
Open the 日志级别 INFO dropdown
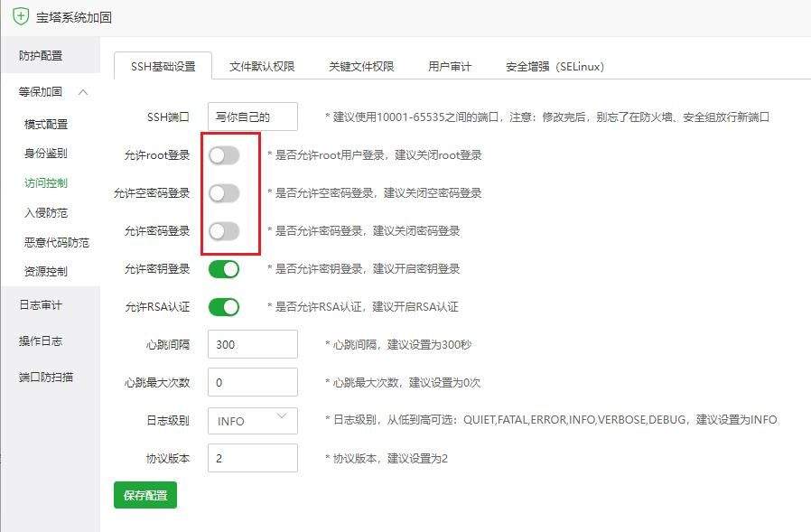(x=252, y=421)
